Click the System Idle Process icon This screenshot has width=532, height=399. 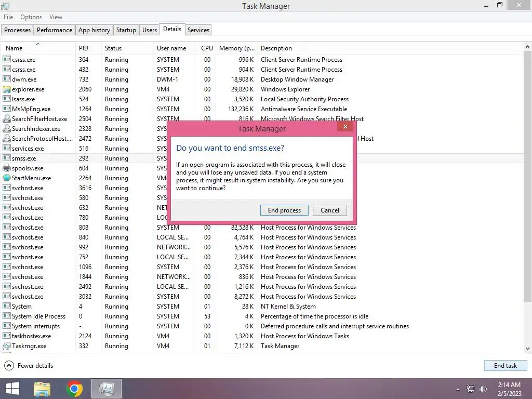pyautogui.click(x=6, y=316)
